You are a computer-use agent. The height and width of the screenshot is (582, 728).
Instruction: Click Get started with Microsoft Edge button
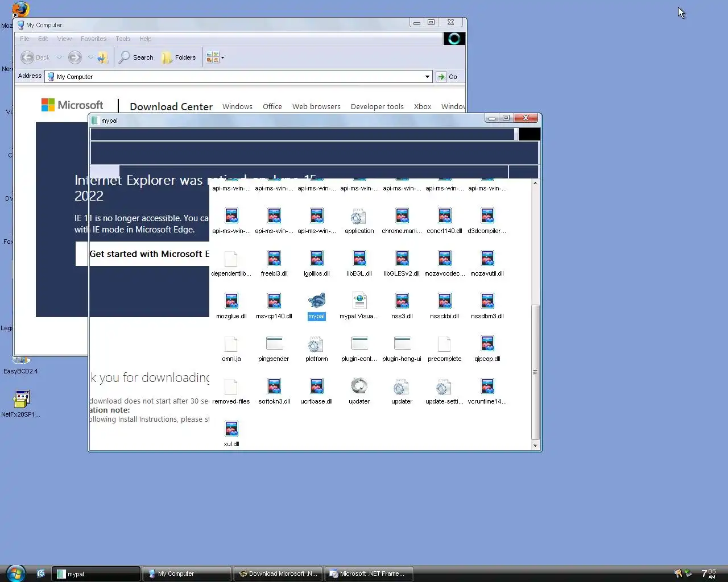click(143, 254)
